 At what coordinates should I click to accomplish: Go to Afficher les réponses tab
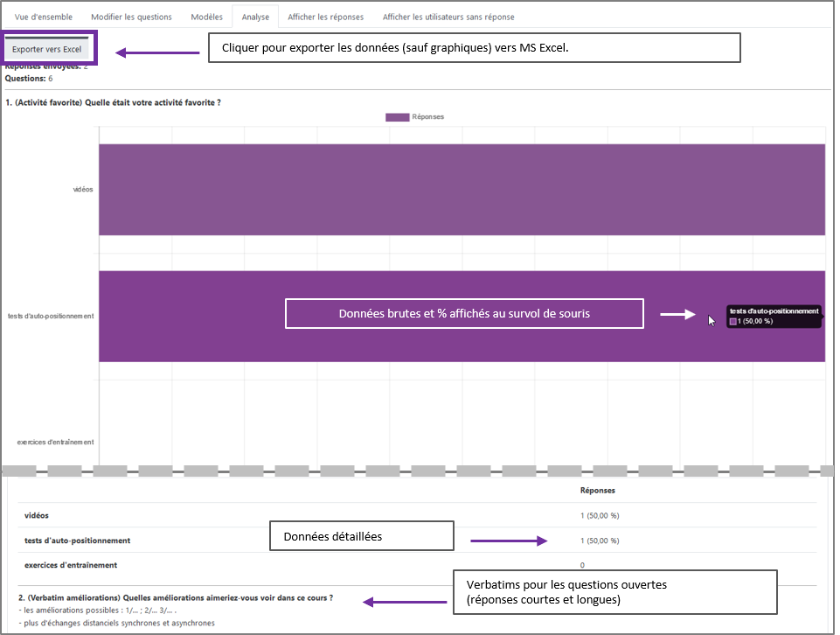326,17
